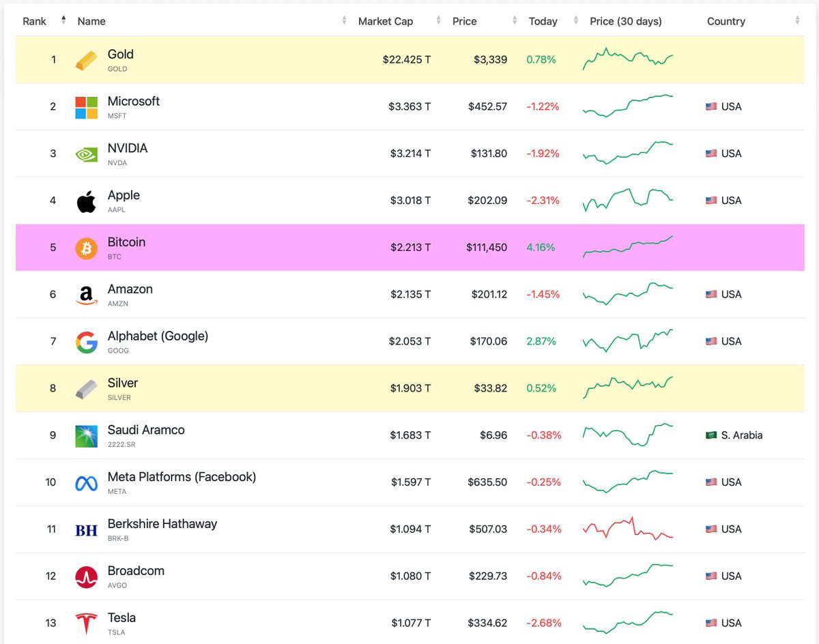Screen dimensions: 819x644
Task: Sort by the Country column arrows
Action: point(796,21)
